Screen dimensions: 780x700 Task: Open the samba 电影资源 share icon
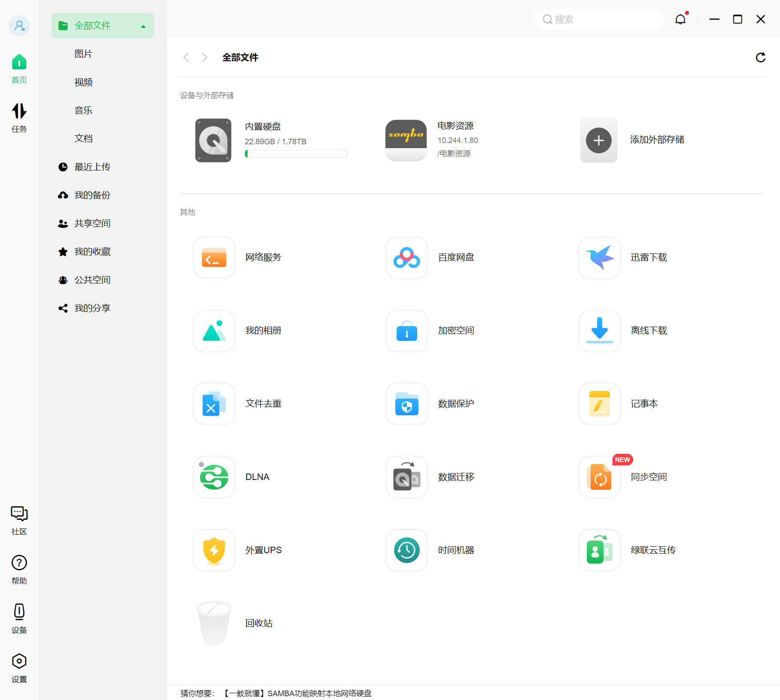[406, 140]
